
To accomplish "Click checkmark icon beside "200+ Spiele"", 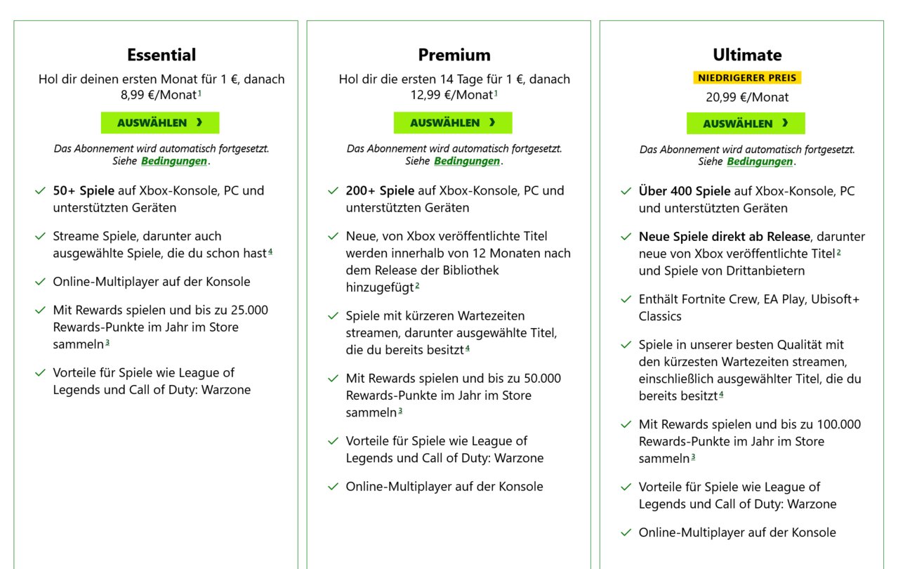I will [x=333, y=190].
